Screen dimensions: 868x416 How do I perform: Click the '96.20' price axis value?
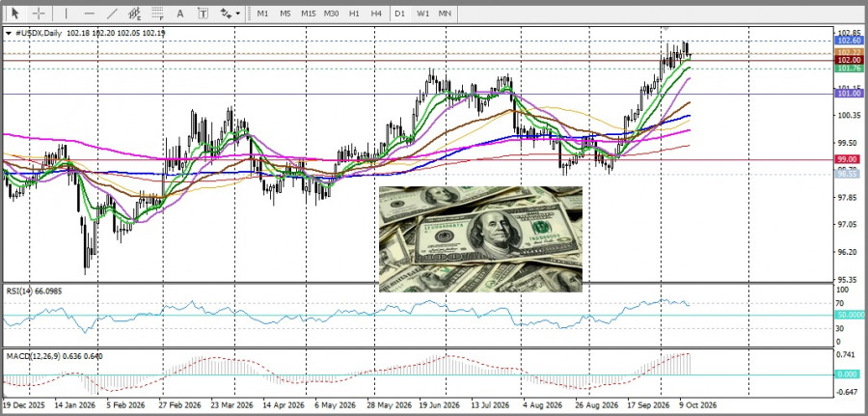(849, 252)
